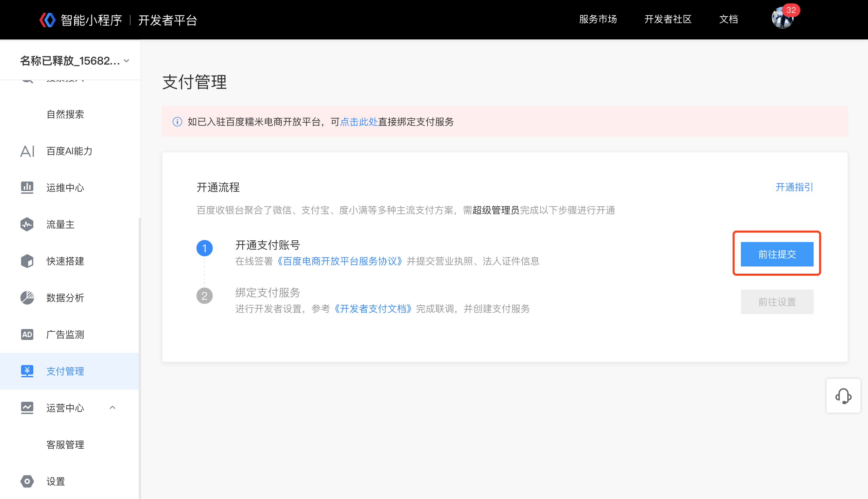Viewport: 868px width, 499px height.
Task: Select 支付管理 in the sidebar
Action: (x=65, y=371)
